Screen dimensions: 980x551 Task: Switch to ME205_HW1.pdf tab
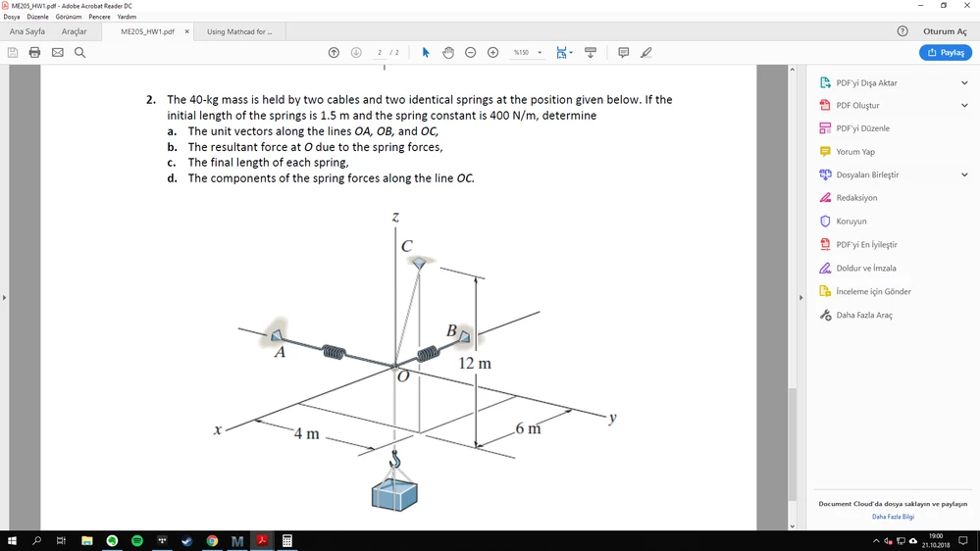click(x=147, y=31)
